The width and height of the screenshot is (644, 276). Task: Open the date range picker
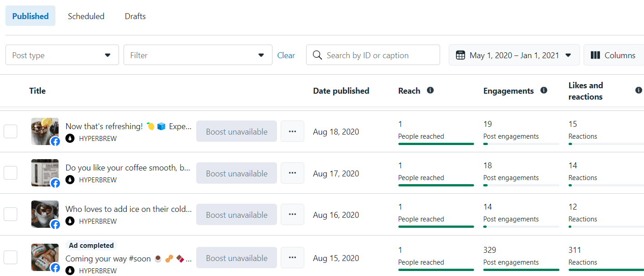[514, 55]
